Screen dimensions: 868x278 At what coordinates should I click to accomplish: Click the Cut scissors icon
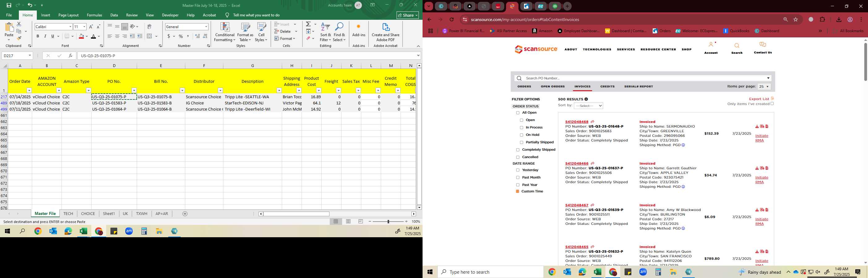coord(19,24)
